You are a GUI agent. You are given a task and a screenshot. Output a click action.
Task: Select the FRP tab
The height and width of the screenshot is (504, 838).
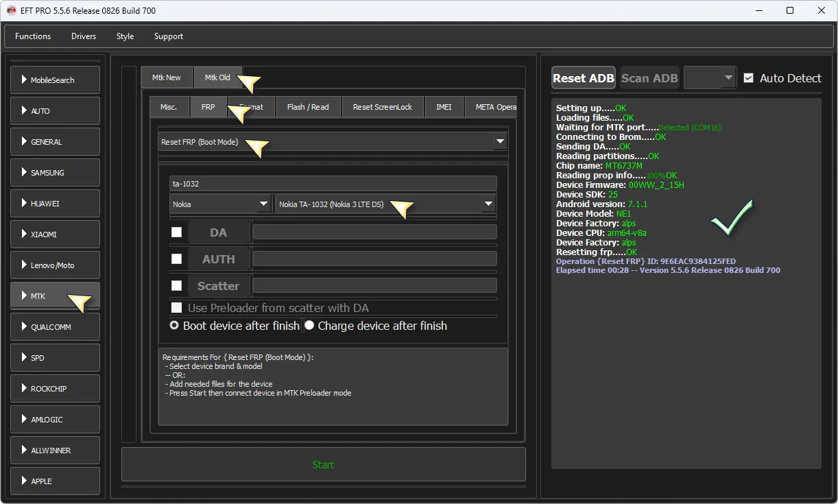tap(208, 107)
